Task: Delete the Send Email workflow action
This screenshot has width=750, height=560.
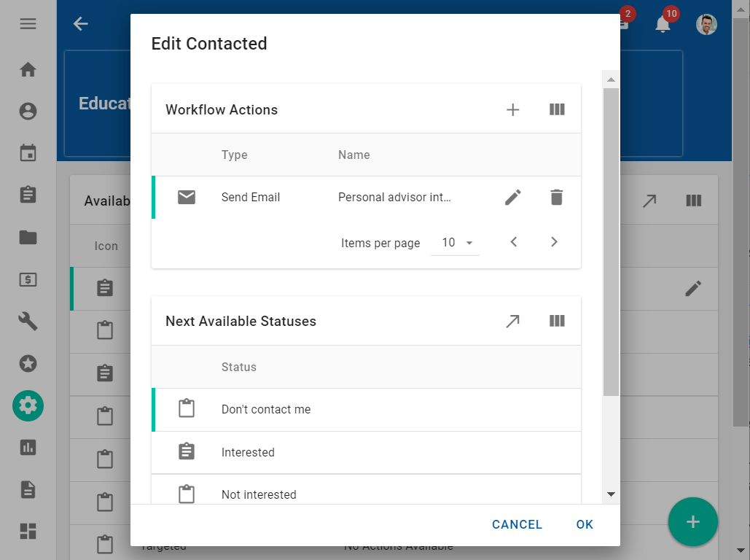Action: click(x=557, y=198)
